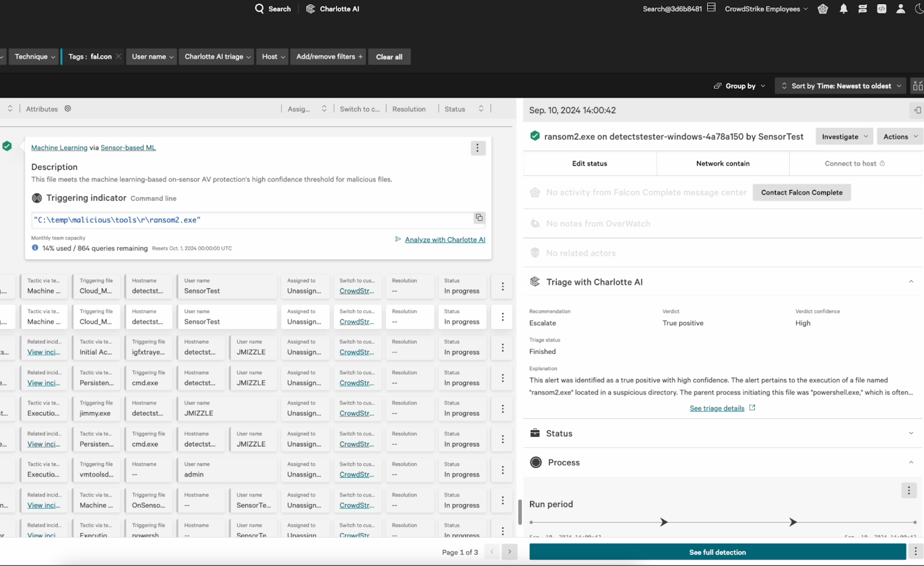Image resolution: width=924 pixels, height=566 pixels.
Task: Click the Run period timeline second arrow marker
Action: point(793,522)
